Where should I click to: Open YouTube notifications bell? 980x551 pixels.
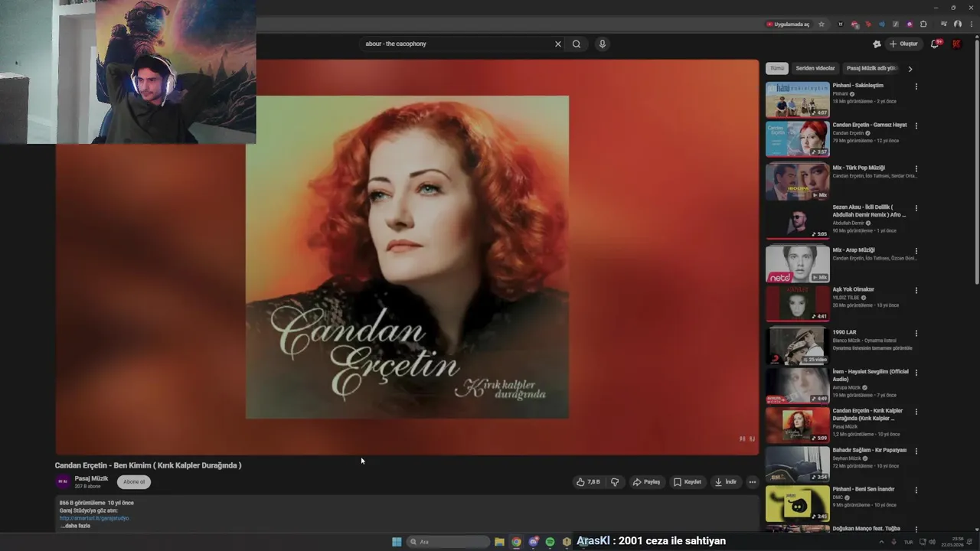935,44
